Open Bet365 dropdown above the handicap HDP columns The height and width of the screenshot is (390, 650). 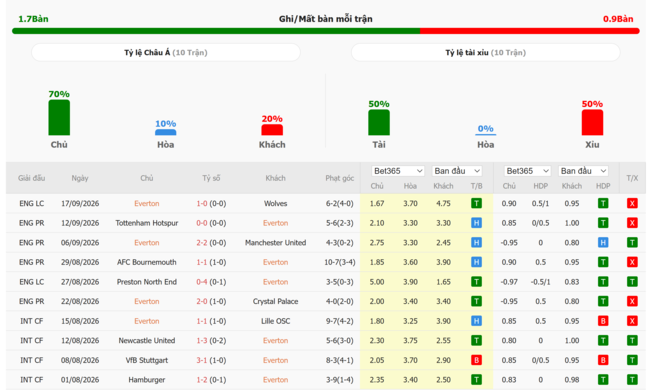click(527, 171)
